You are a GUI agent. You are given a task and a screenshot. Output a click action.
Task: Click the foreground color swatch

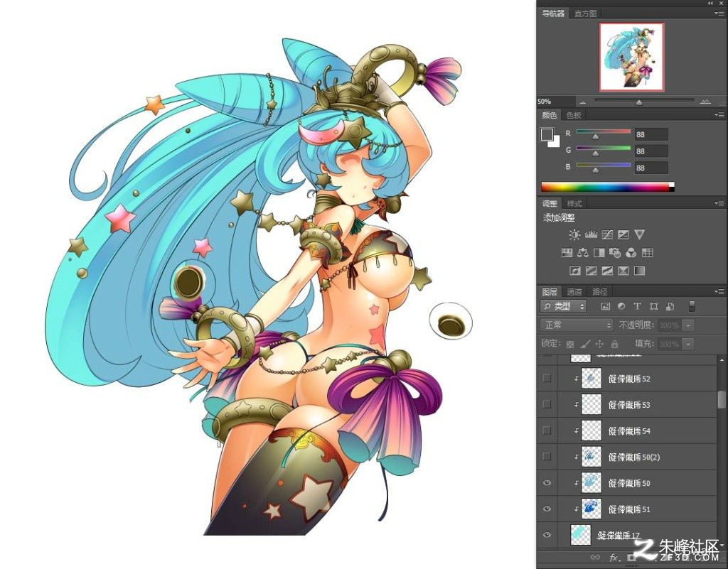coord(547,134)
